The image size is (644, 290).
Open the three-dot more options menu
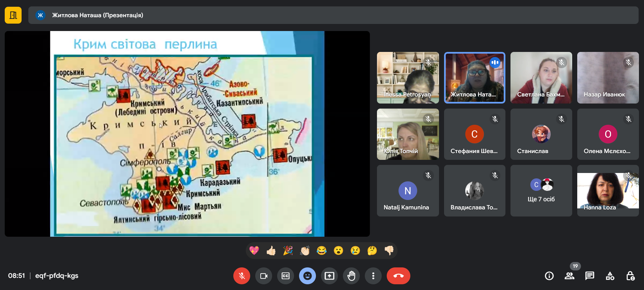click(373, 276)
